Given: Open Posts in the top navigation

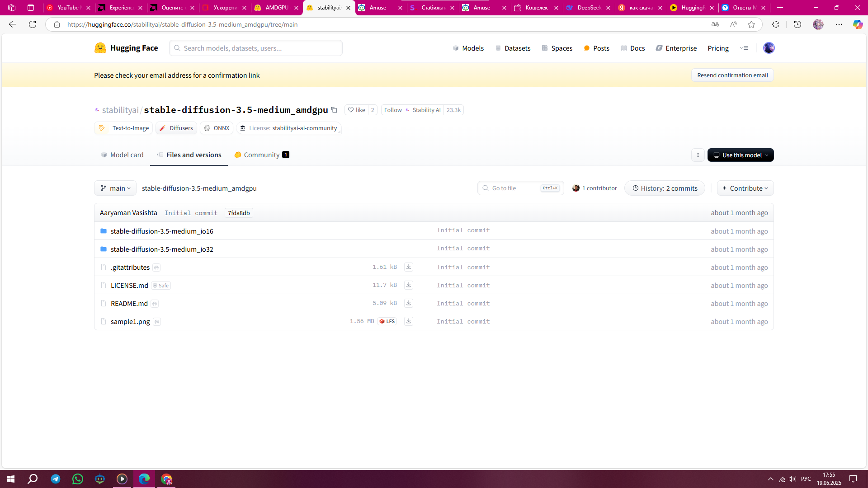Looking at the screenshot, I should (597, 48).
